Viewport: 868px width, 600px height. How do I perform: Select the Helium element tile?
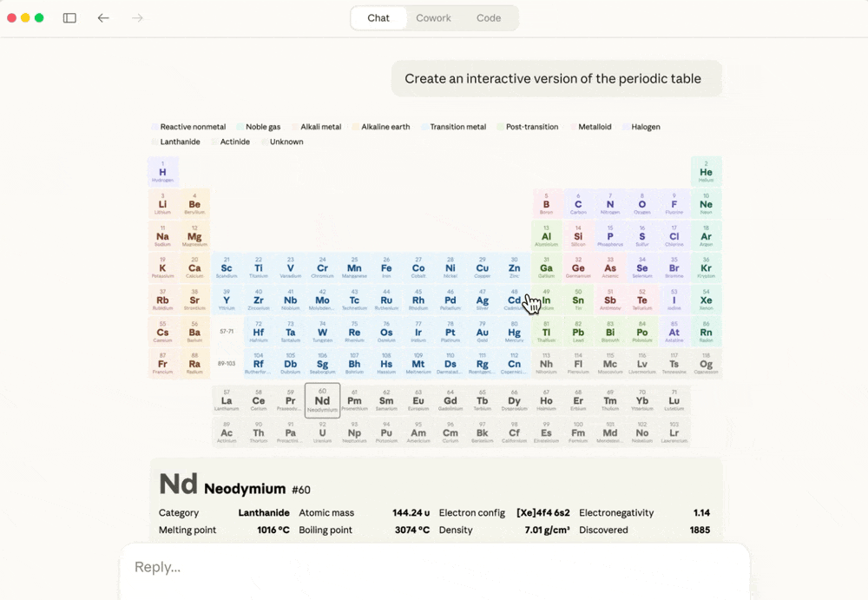[706, 172]
